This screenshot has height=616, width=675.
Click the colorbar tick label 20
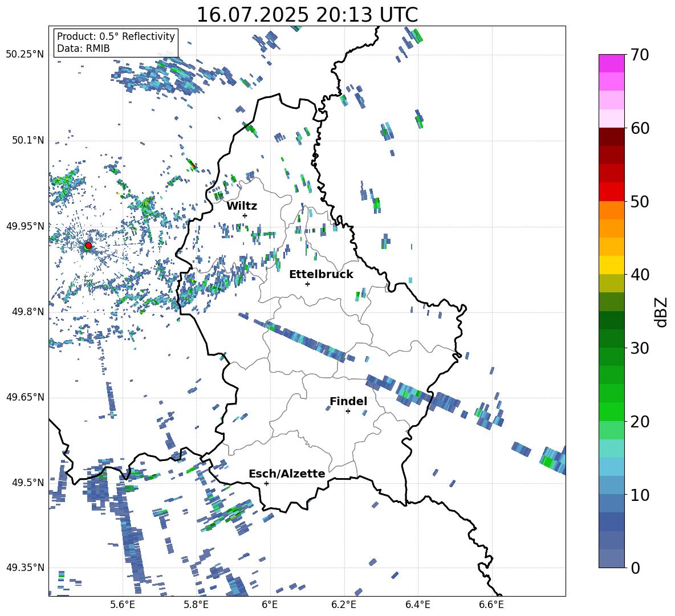coord(640,421)
